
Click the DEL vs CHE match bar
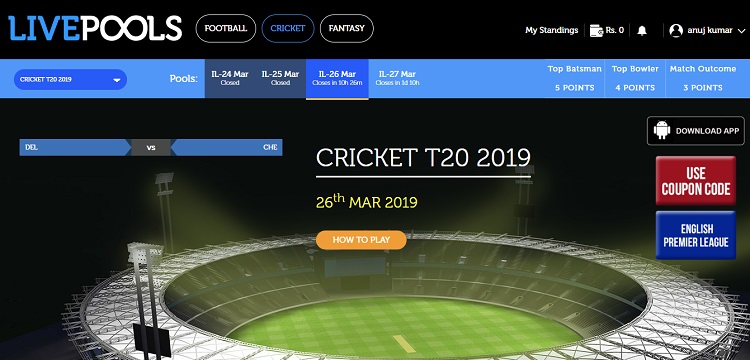pos(151,147)
